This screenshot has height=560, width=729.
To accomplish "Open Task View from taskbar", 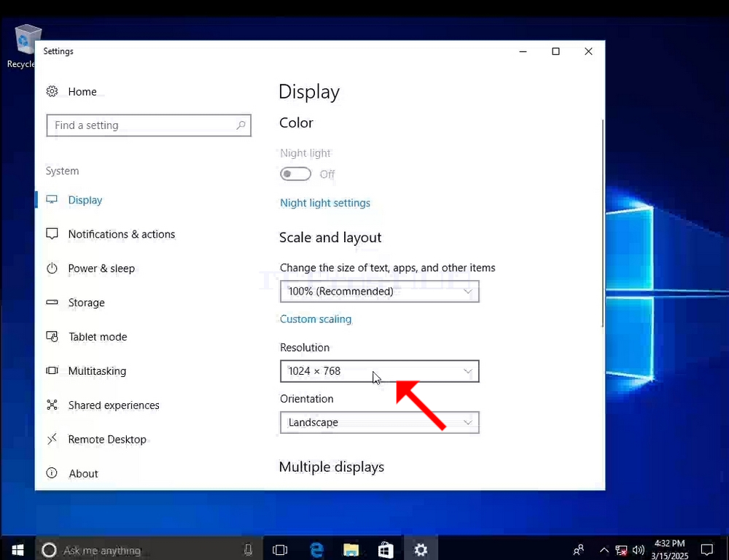I will point(280,551).
